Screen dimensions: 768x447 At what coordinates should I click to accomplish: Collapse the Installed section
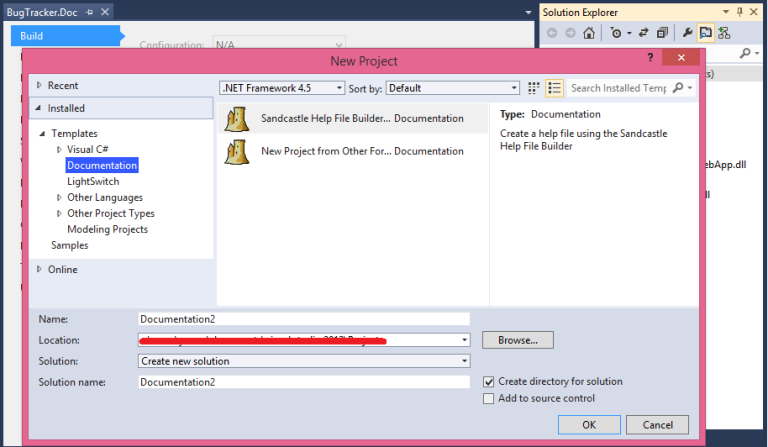[x=38, y=108]
